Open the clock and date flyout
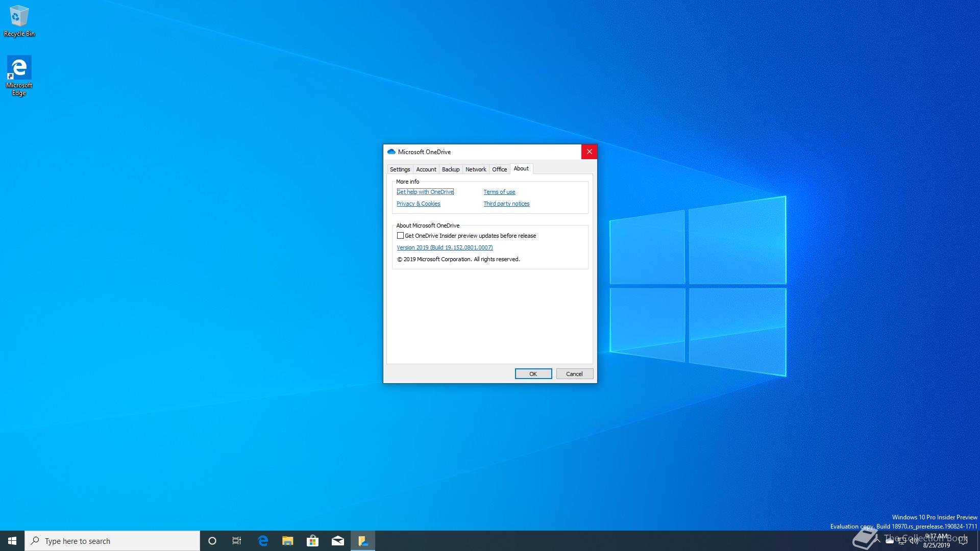The height and width of the screenshot is (551, 980). pyautogui.click(x=937, y=541)
